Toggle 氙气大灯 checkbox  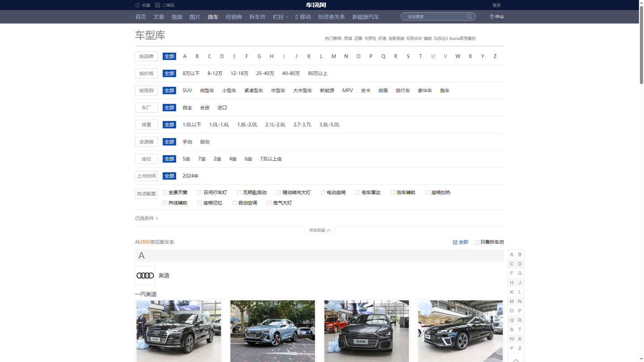(269, 203)
